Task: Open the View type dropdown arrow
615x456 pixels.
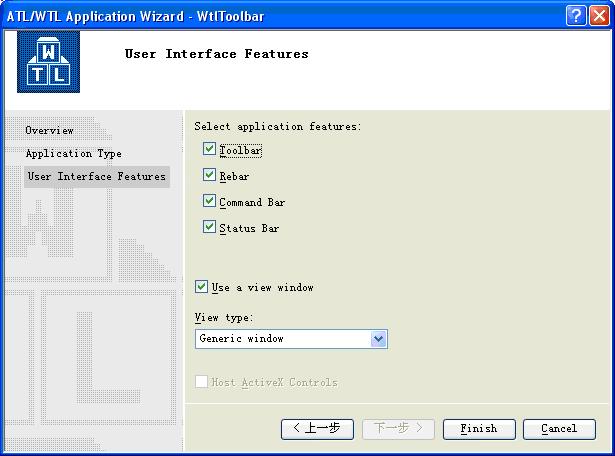Action: pyautogui.click(x=378, y=339)
